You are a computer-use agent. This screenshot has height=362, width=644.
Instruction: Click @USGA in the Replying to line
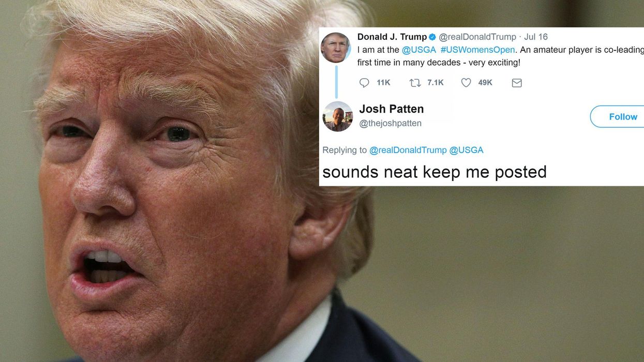coord(466,150)
